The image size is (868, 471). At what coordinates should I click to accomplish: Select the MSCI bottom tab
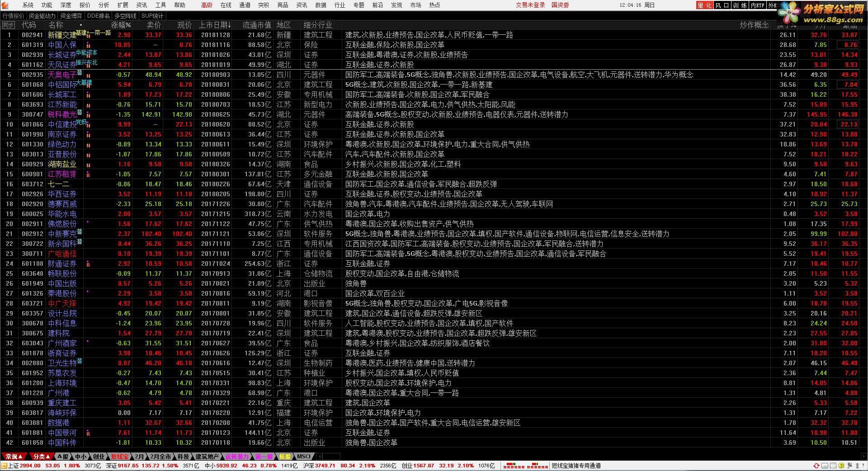point(303,457)
